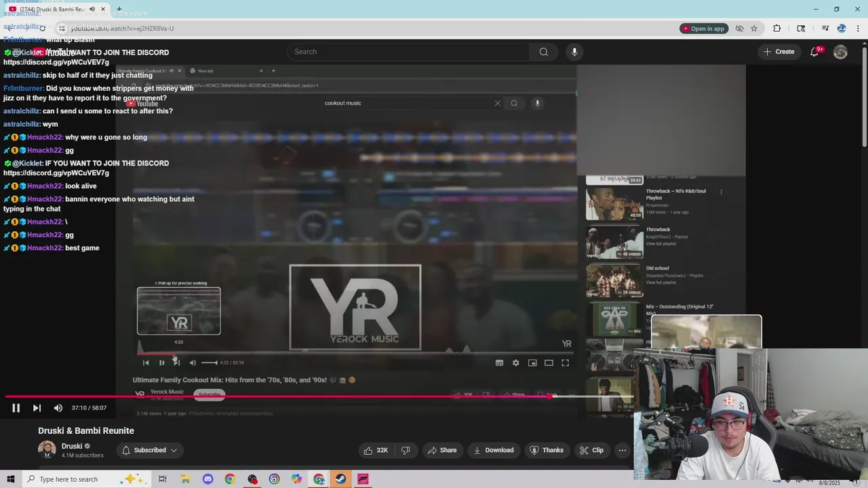This screenshot has width=868, height=488.
Task: Open the purple spiral app in taskbar
Action: 274,479
